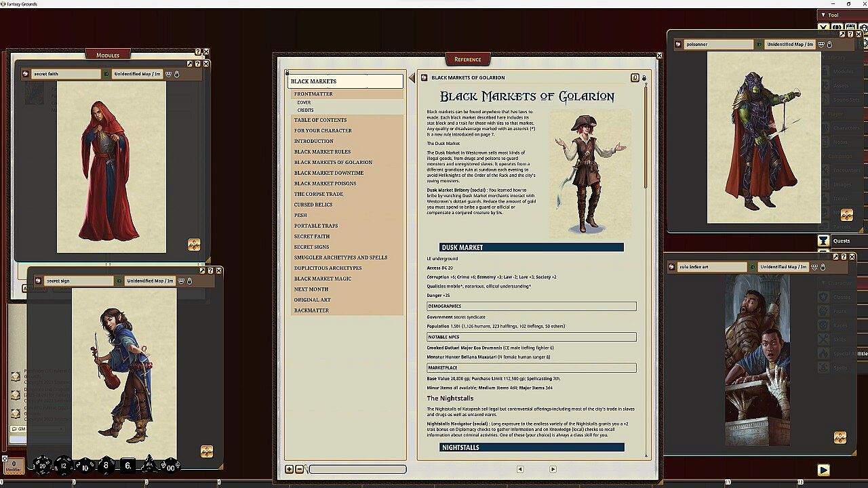The image size is (868, 488).
Task: Open image toolbar in secret sign window
Action: pyautogui.click(x=207, y=451)
